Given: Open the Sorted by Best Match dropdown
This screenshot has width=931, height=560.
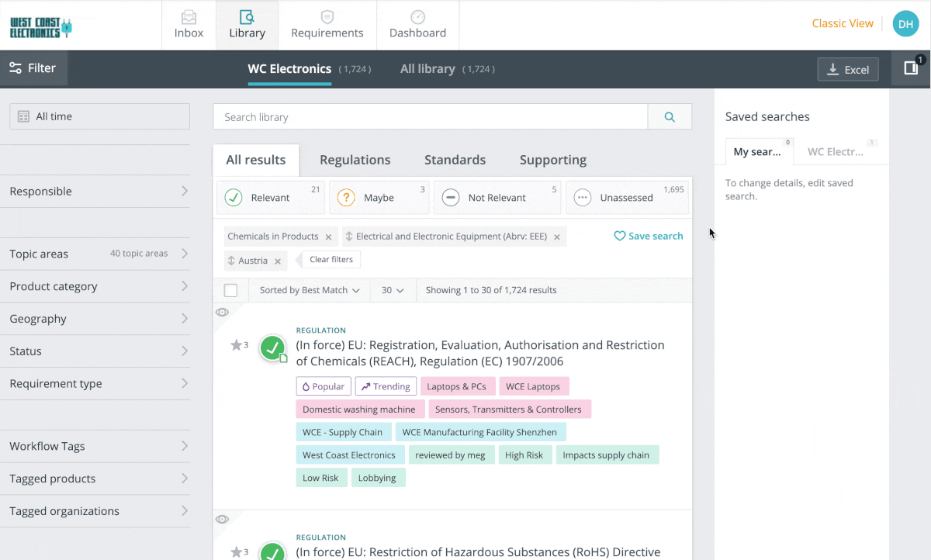Looking at the screenshot, I should pyautogui.click(x=310, y=290).
